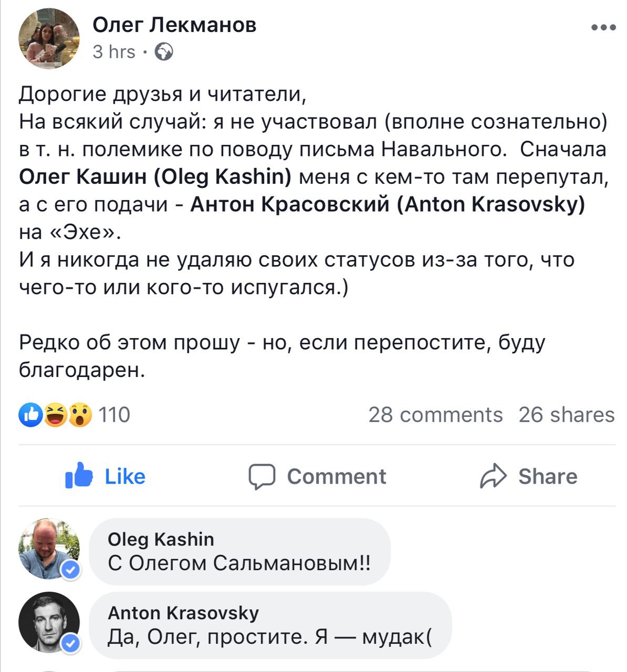This screenshot has height=672, width=627.
Task: Click Anton Krasovsky's verified badge
Action: pos(71,643)
